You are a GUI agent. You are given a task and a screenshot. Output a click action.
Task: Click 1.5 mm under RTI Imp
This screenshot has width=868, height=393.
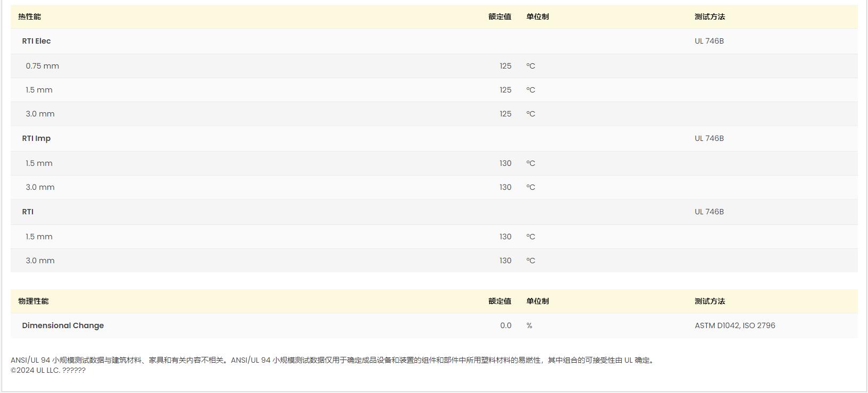(39, 163)
